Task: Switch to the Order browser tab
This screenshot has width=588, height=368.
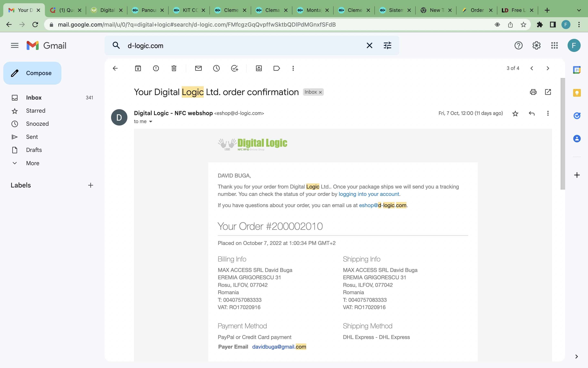Action: pyautogui.click(x=477, y=10)
